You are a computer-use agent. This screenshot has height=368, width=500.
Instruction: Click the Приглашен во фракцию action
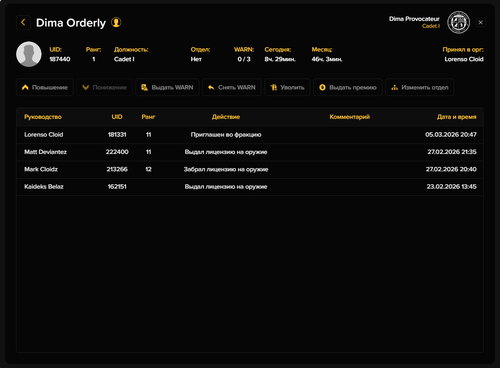tap(226, 135)
